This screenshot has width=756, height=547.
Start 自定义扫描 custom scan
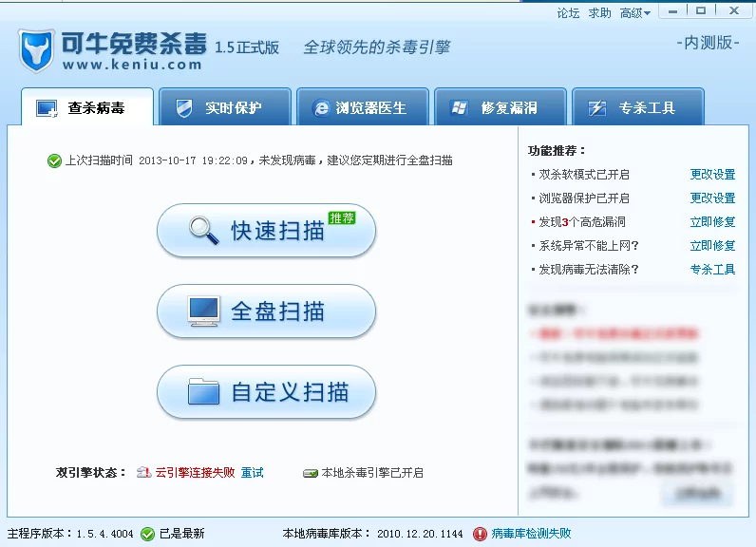[x=266, y=392]
